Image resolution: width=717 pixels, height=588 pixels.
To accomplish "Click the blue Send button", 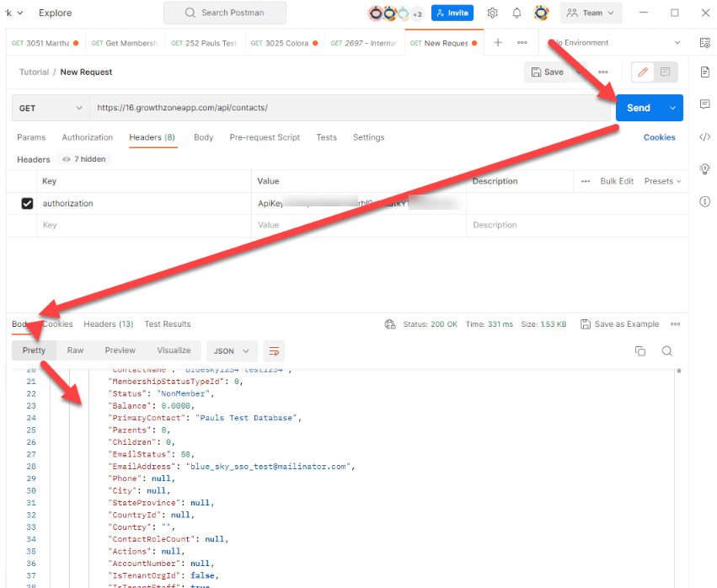I will (x=639, y=108).
